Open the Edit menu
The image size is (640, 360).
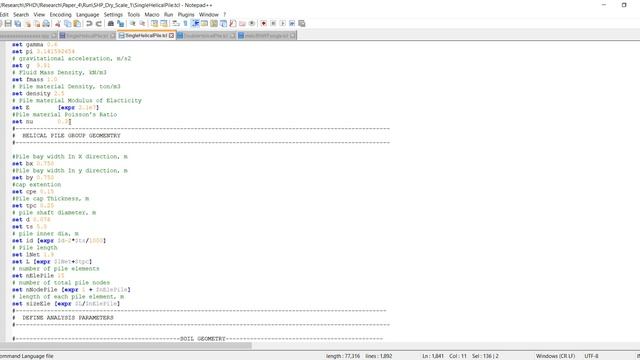[x=4, y=15]
